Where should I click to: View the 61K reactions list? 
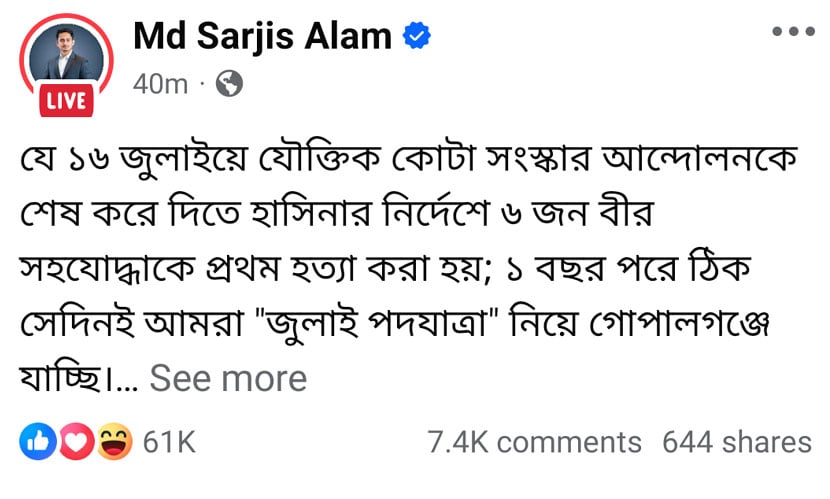(169, 442)
